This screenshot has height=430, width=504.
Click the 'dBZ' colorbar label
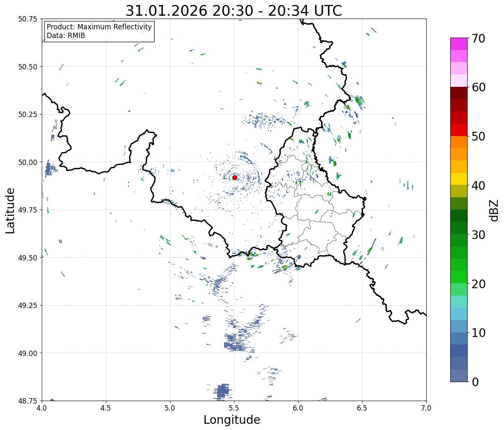494,210
